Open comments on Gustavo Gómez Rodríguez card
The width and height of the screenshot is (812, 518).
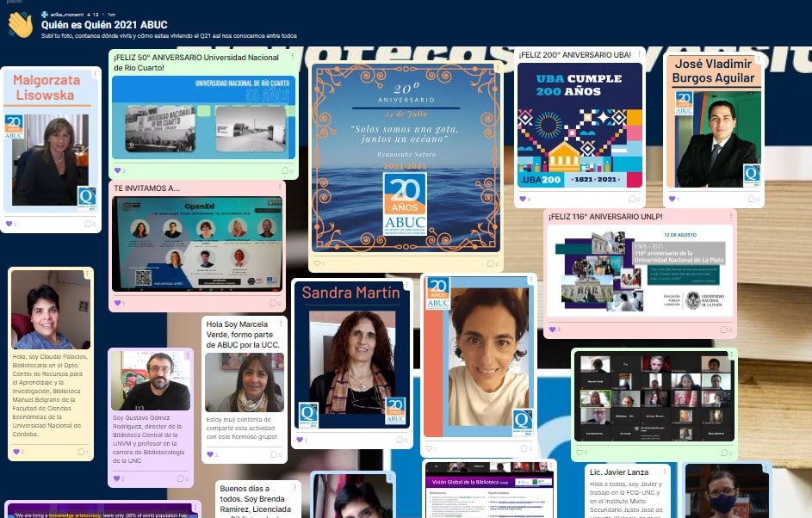(x=183, y=478)
